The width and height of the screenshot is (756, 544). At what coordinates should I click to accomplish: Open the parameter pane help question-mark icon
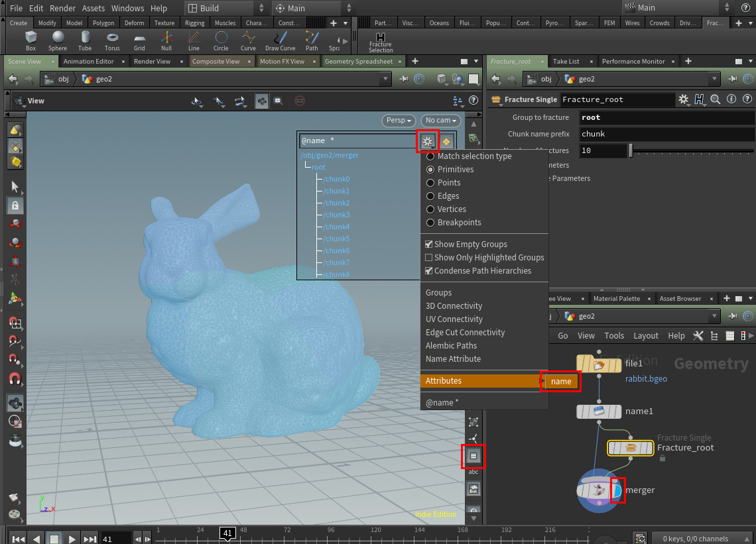click(x=747, y=99)
